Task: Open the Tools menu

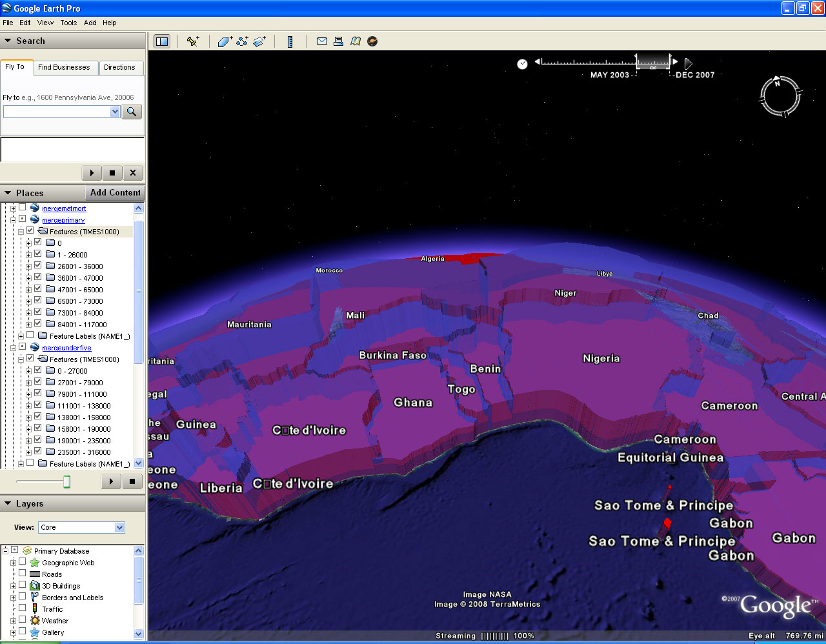Action: point(68,23)
